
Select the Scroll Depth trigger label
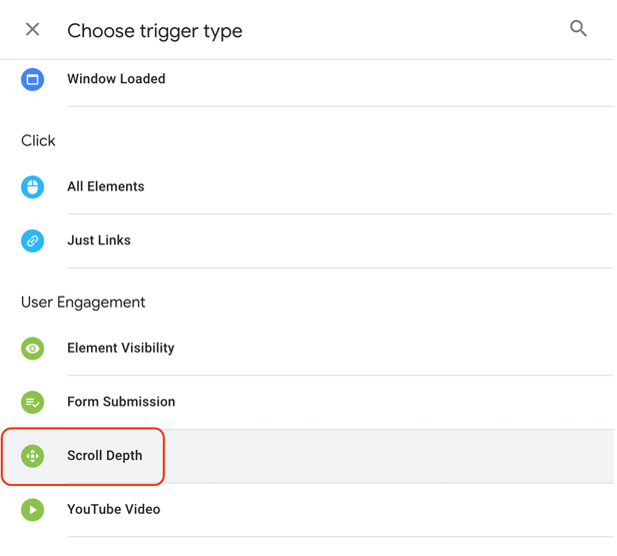click(105, 456)
